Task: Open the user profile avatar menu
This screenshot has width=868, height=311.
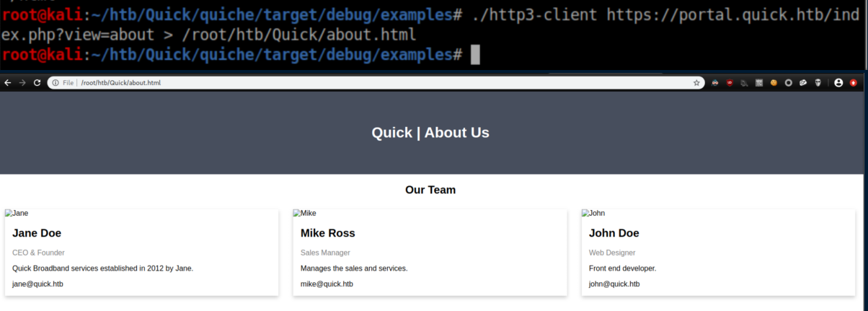Action: (838, 83)
